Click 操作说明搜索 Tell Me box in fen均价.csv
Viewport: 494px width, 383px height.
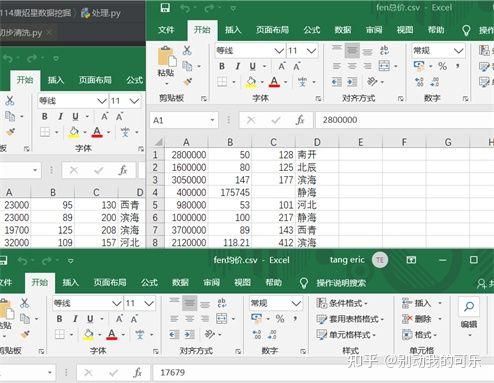pos(341,283)
